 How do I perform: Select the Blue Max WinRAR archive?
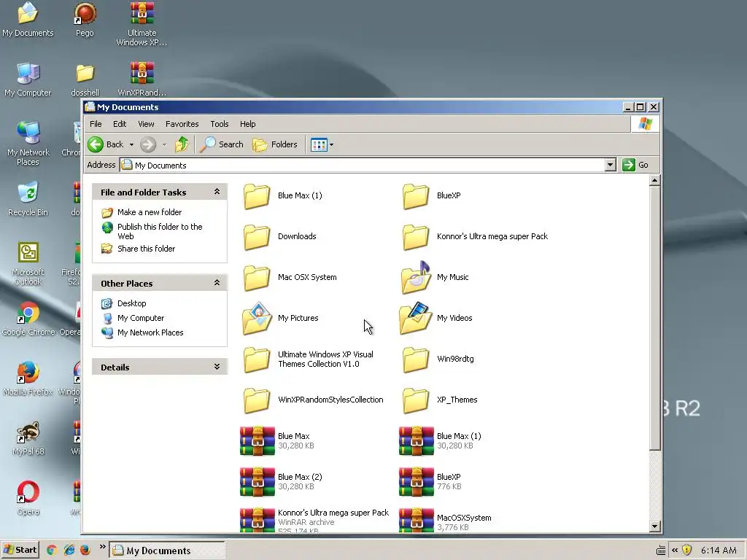point(258,441)
